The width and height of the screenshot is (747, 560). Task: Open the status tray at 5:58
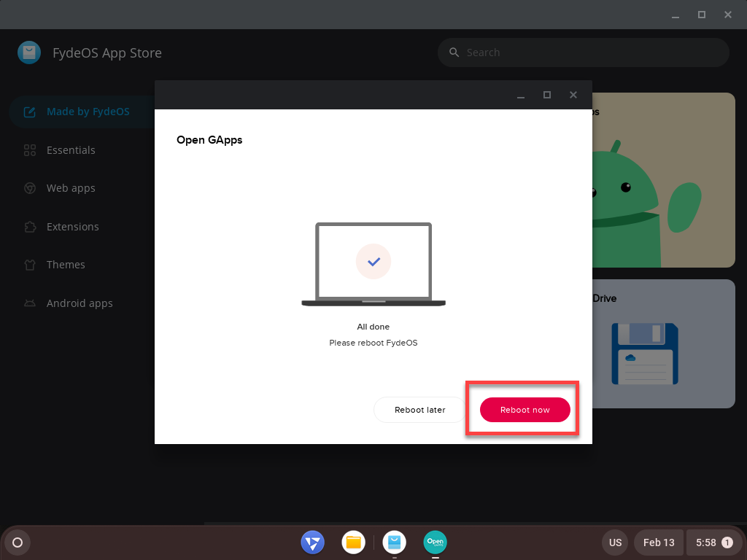(x=713, y=542)
